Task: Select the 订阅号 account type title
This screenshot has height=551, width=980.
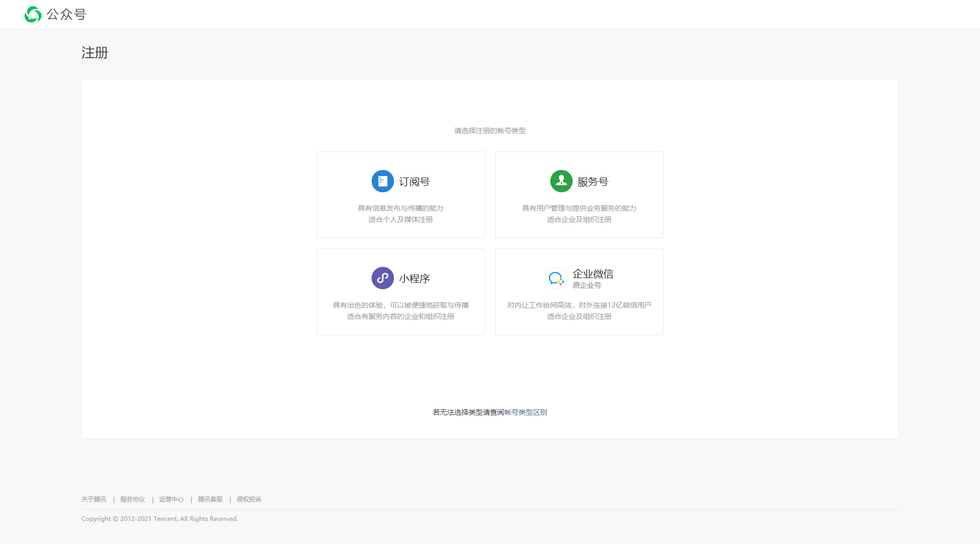Action: coord(414,182)
